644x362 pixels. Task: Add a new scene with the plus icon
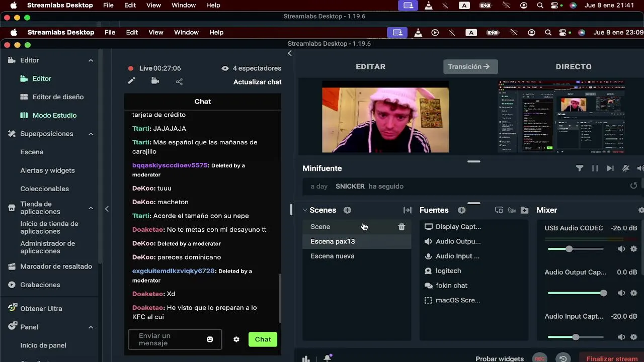click(347, 210)
